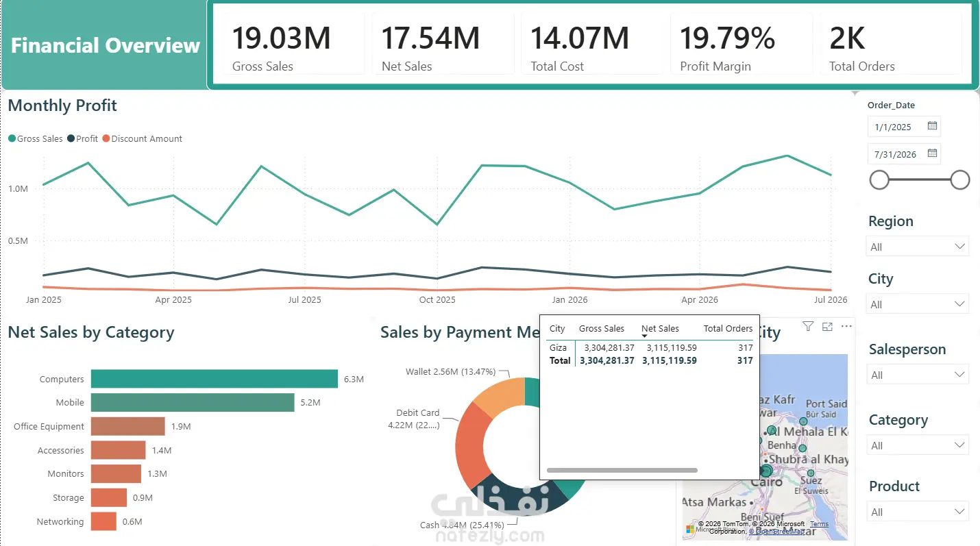Open the end date calendar picker icon
The width and height of the screenshot is (980, 546).
click(932, 153)
